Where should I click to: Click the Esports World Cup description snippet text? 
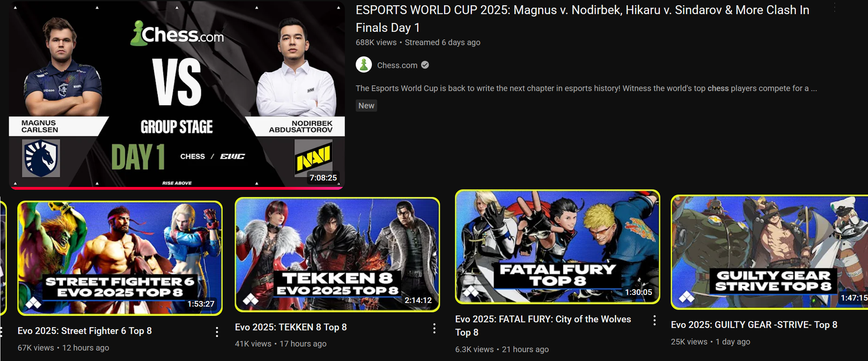tap(586, 88)
